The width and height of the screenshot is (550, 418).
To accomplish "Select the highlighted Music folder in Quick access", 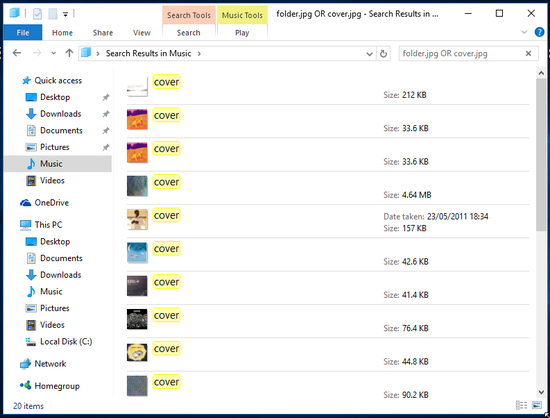I will 58,164.
